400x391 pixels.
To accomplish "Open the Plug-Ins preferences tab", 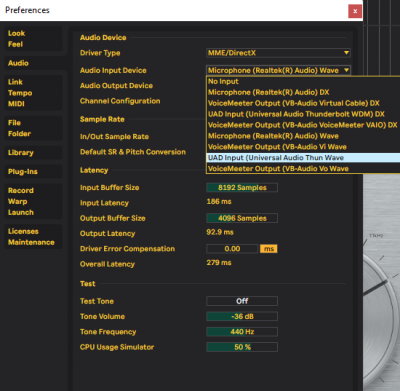I will click(x=33, y=172).
